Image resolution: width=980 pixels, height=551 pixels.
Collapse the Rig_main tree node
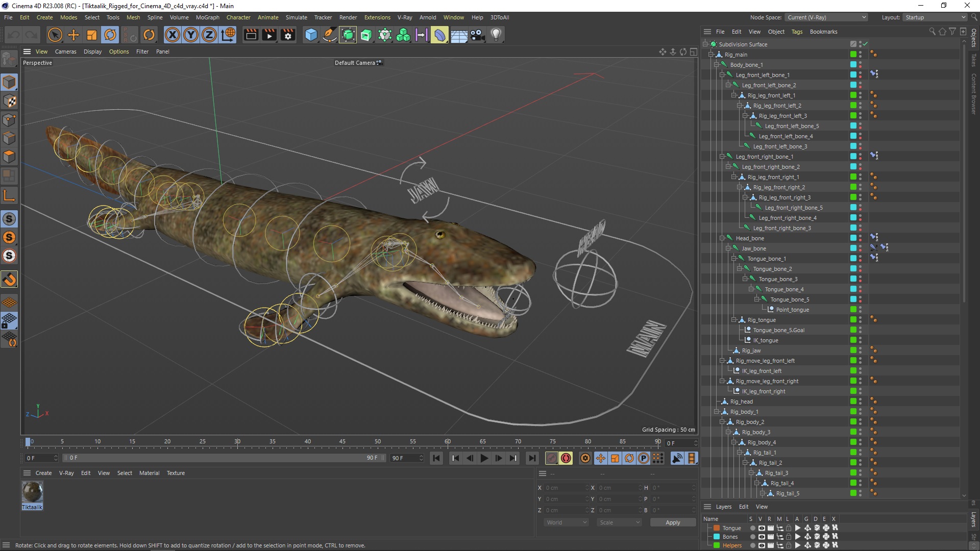pyautogui.click(x=711, y=55)
